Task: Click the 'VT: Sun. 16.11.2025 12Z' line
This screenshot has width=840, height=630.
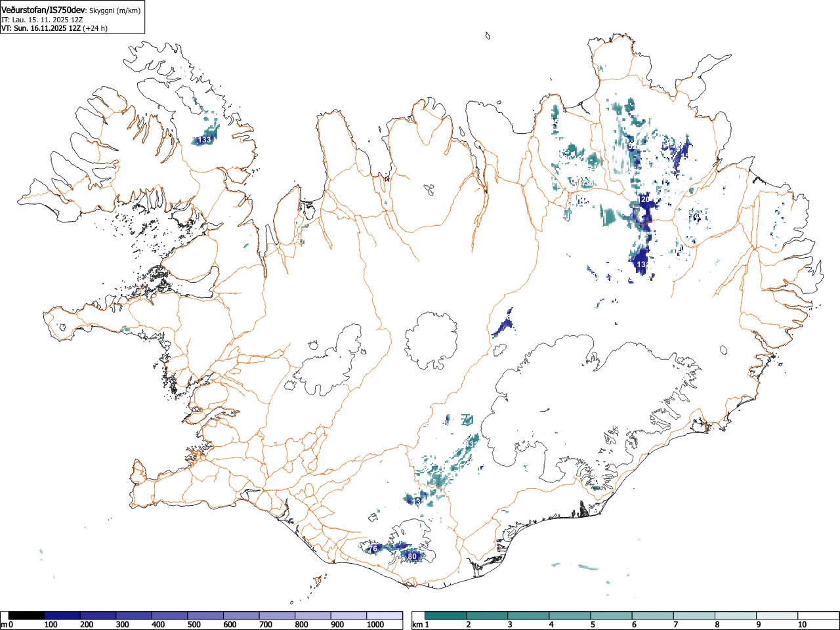Action: (x=41, y=28)
